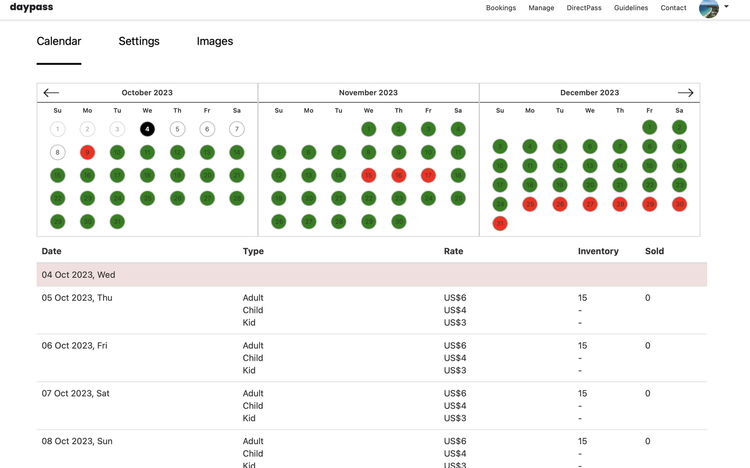This screenshot has width=750, height=468.
Task: Click Adult US$6 rate for 05 Oct
Action: tap(454, 298)
